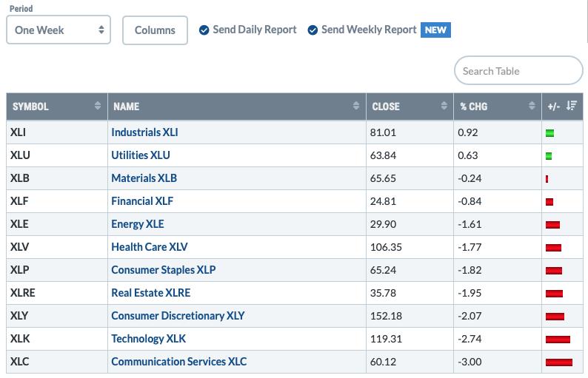588x378 pixels.
Task: Click the NEW badge beside Weekly Report
Action: coord(435,30)
